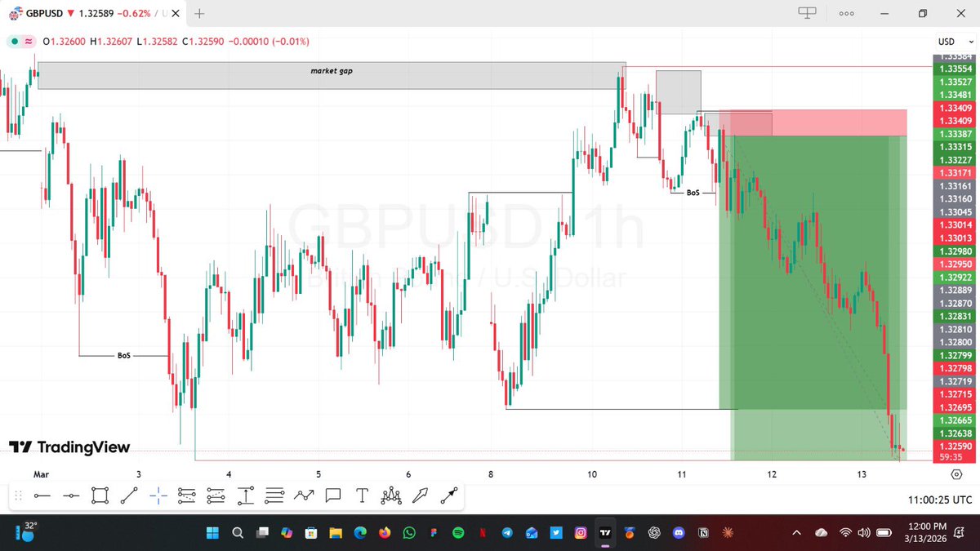Image resolution: width=980 pixels, height=551 pixels.
Task: Open the three-dot more options menu
Action: (846, 13)
